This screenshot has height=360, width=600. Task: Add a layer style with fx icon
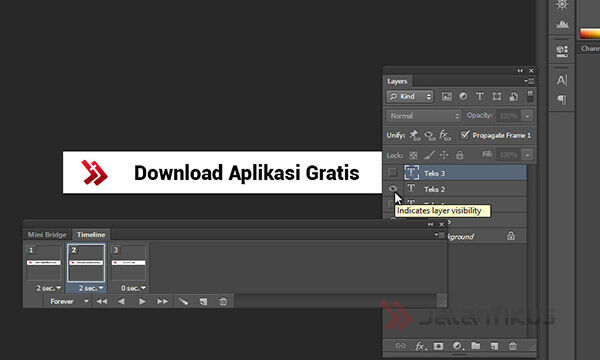[420, 346]
